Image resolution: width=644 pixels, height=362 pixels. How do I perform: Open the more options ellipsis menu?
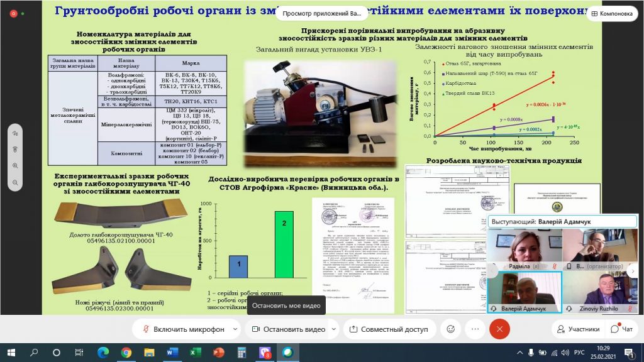[x=475, y=329]
